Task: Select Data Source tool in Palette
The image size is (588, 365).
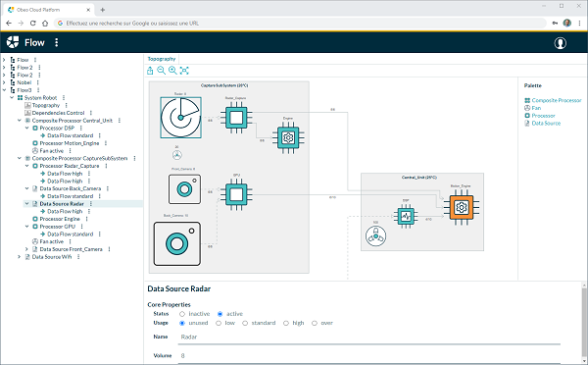Action: click(x=542, y=124)
